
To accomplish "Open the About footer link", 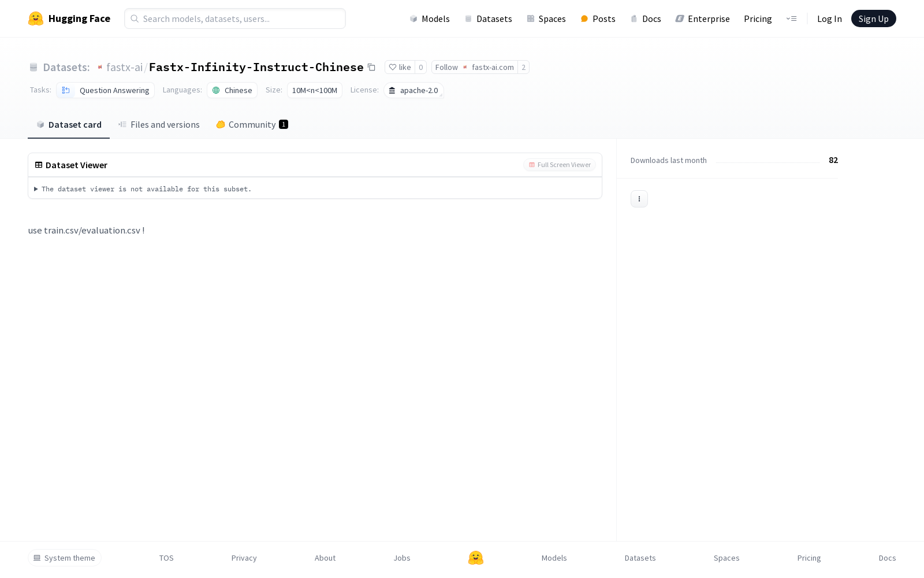I will 325,558.
